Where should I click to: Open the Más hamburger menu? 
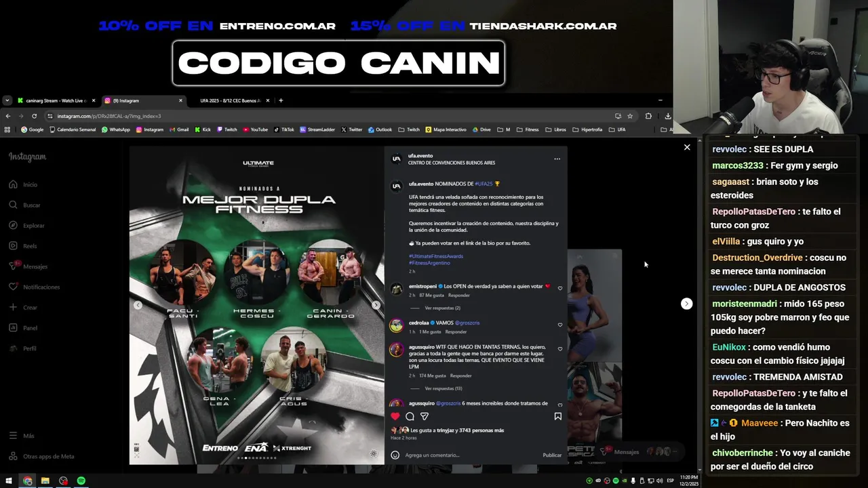[21, 436]
